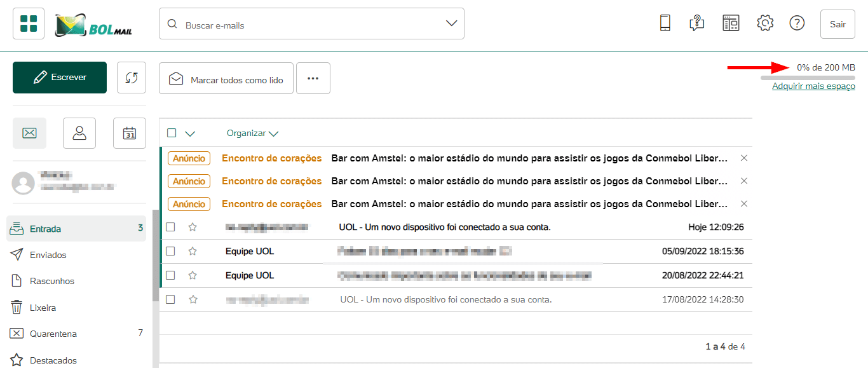Star the 20/08/2022 Equipe UOL email

tap(193, 275)
